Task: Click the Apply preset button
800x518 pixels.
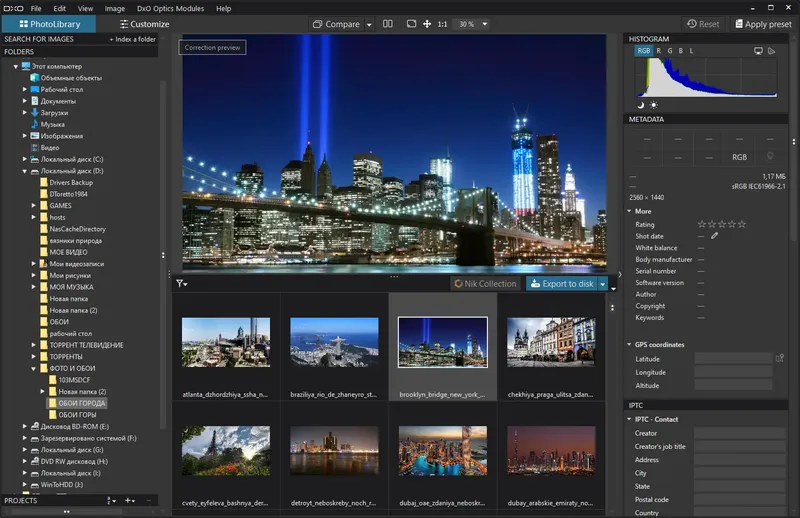Action: click(x=765, y=24)
